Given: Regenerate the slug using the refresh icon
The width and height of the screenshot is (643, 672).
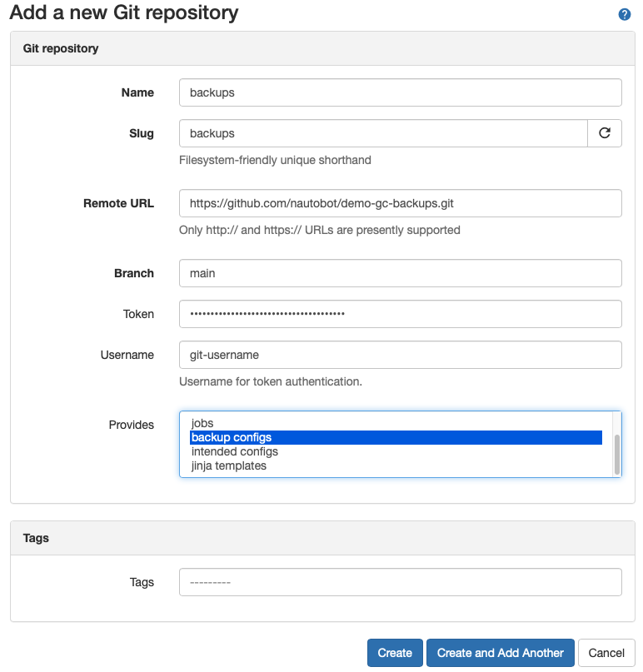Looking at the screenshot, I should click(x=606, y=132).
